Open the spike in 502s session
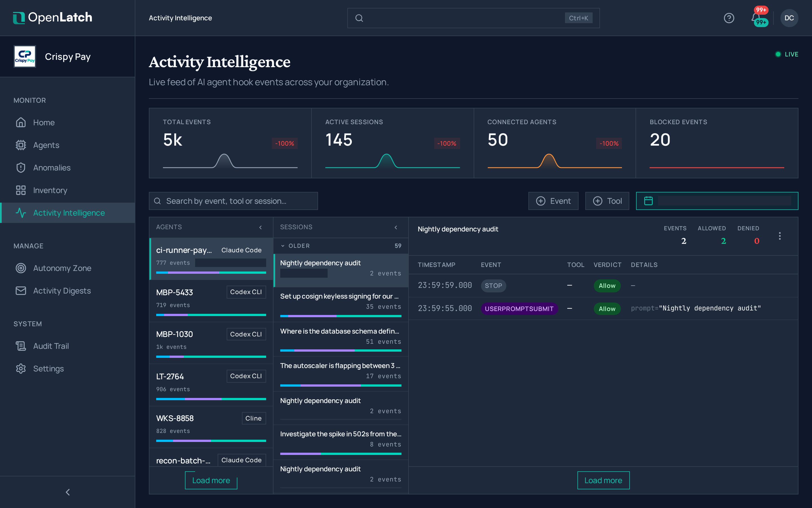Screen dimensions: 812x508 coord(341,443)
